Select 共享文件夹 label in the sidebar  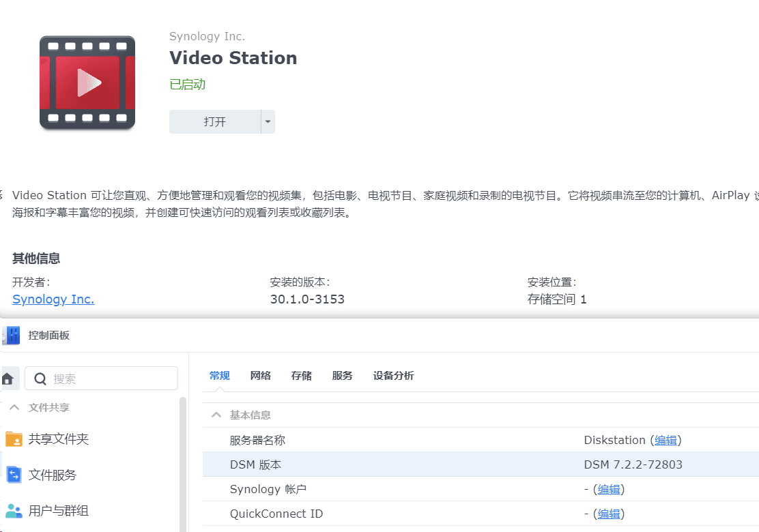pyautogui.click(x=59, y=439)
